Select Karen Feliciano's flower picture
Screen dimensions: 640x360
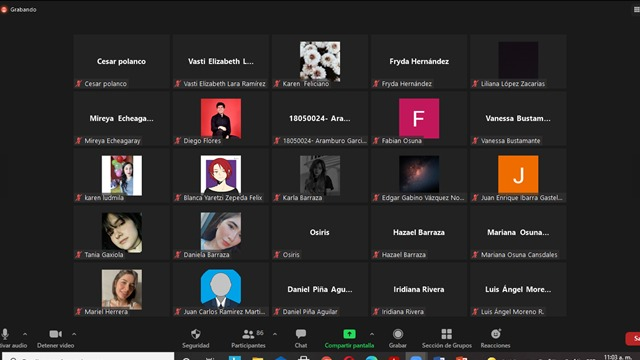point(320,61)
